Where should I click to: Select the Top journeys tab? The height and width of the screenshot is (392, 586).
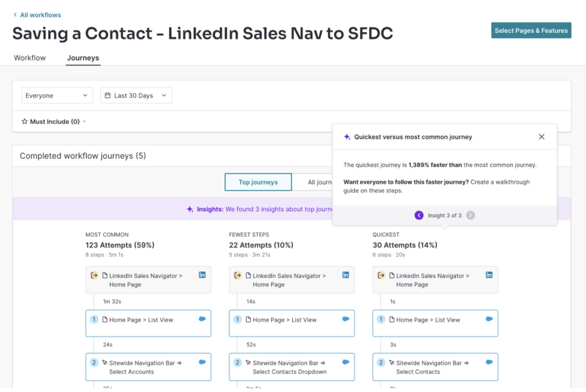pos(258,182)
